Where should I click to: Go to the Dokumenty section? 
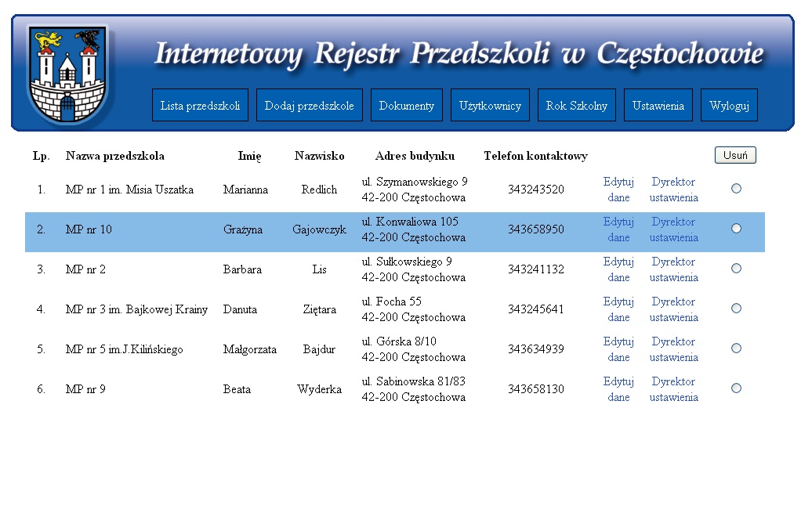(406, 106)
